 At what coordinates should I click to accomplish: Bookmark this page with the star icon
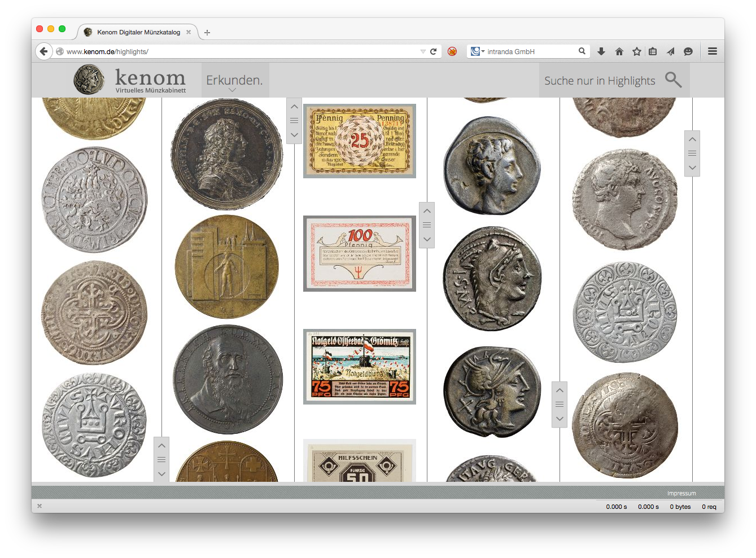(x=637, y=51)
